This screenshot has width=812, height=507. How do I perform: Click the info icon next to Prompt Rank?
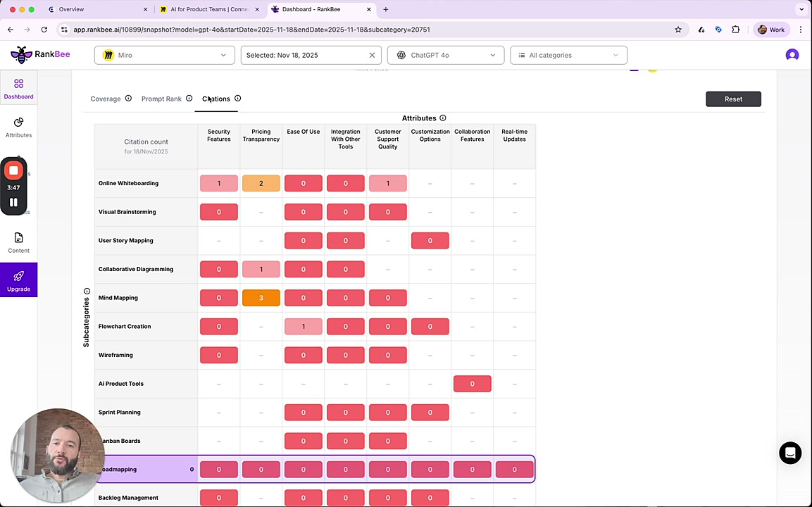click(x=189, y=99)
